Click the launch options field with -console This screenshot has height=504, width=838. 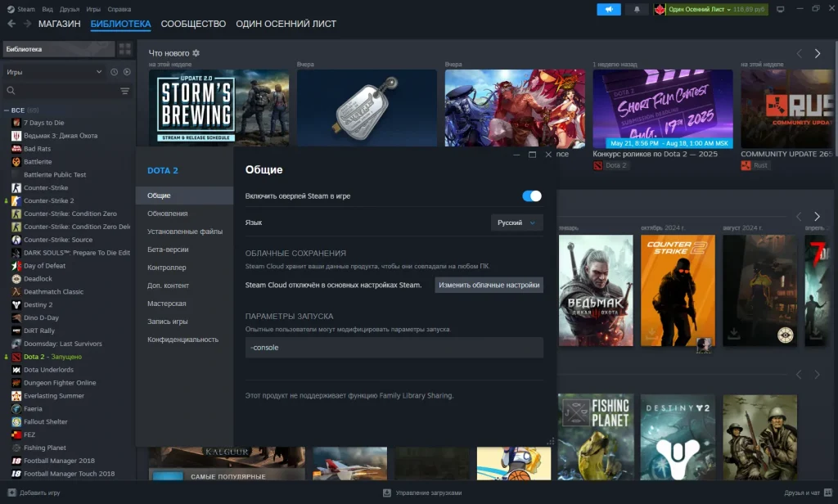394,348
